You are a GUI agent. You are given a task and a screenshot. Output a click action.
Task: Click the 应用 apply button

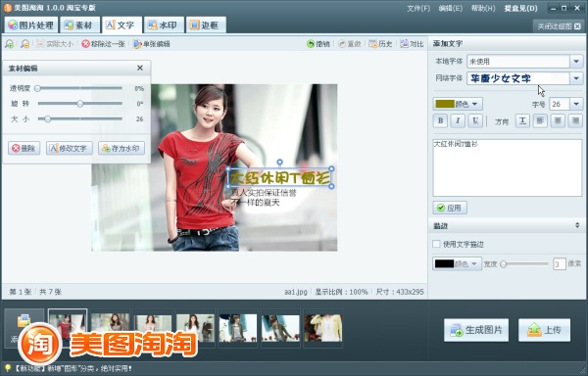(450, 208)
